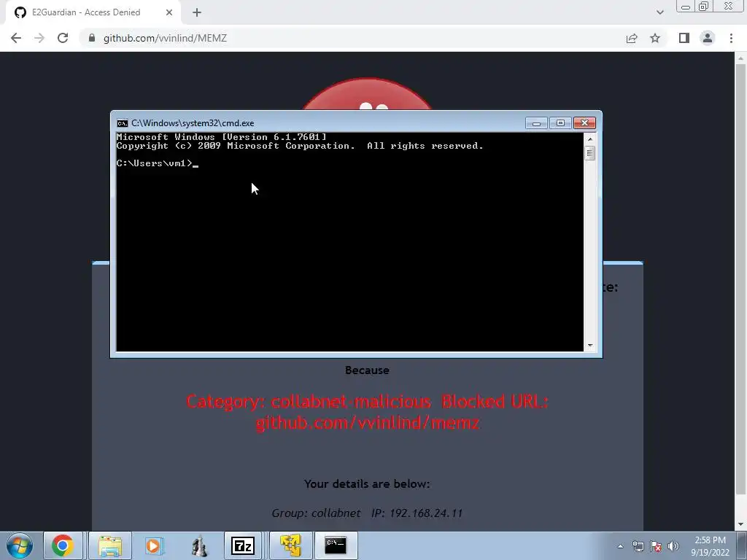Image resolution: width=747 pixels, height=560 pixels.
Task: Open 7-Zip from the taskbar
Action: point(243,545)
